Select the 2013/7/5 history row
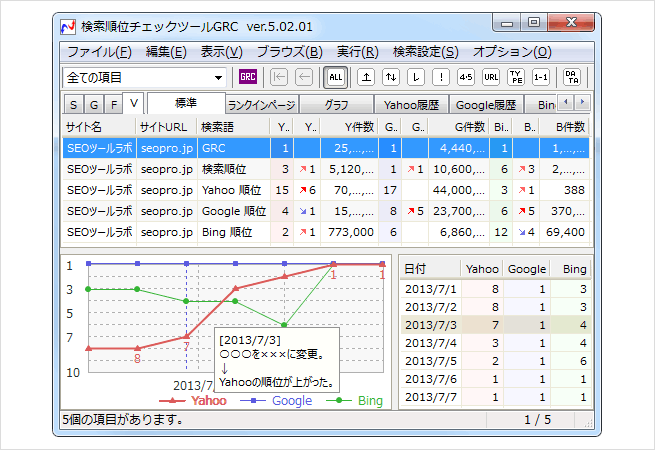The image size is (655, 450). (496, 361)
